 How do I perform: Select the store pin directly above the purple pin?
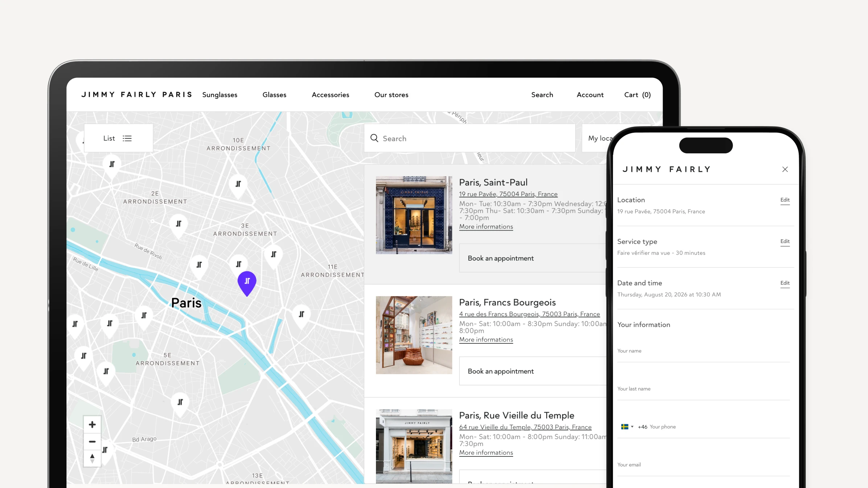click(238, 264)
